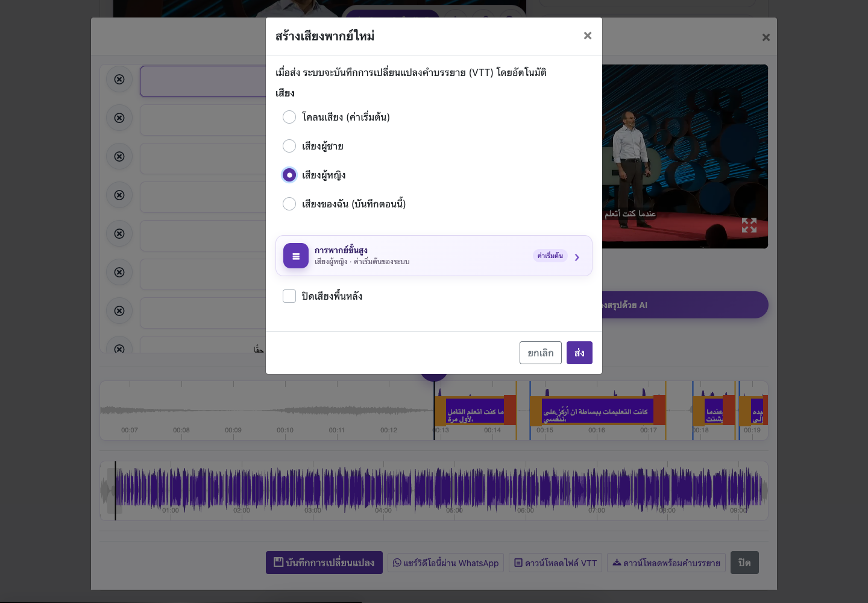The height and width of the screenshot is (603, 868).
Task: Remove the fifth subtitle row with X icon
Action: (119, 233)
